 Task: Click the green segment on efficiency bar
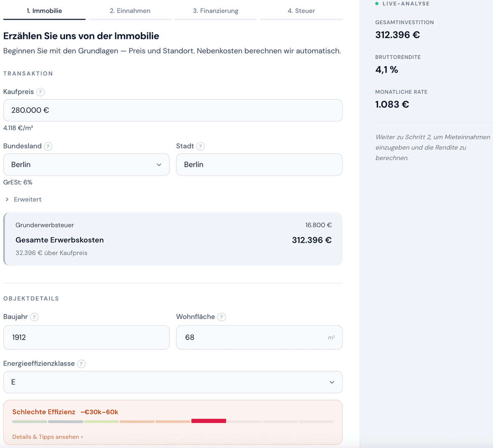point(101,421)
